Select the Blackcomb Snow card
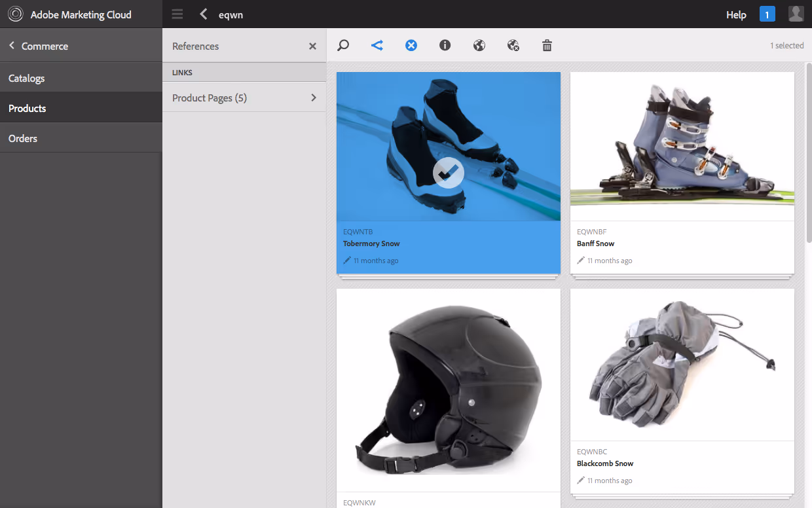The height and width of the screenshot is (508, 812). point(682,364)
